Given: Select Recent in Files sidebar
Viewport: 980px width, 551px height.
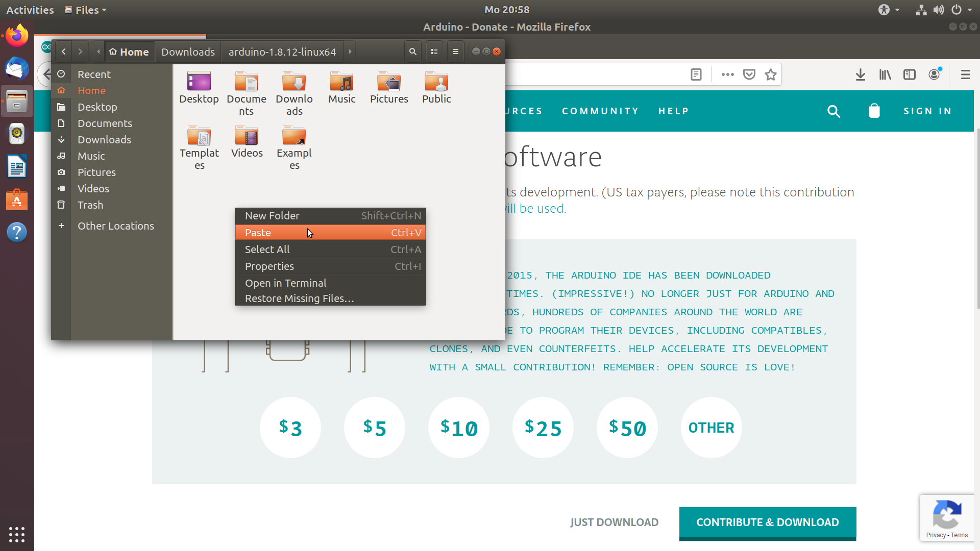Looking at the screenshot, I should click(112, 74).
